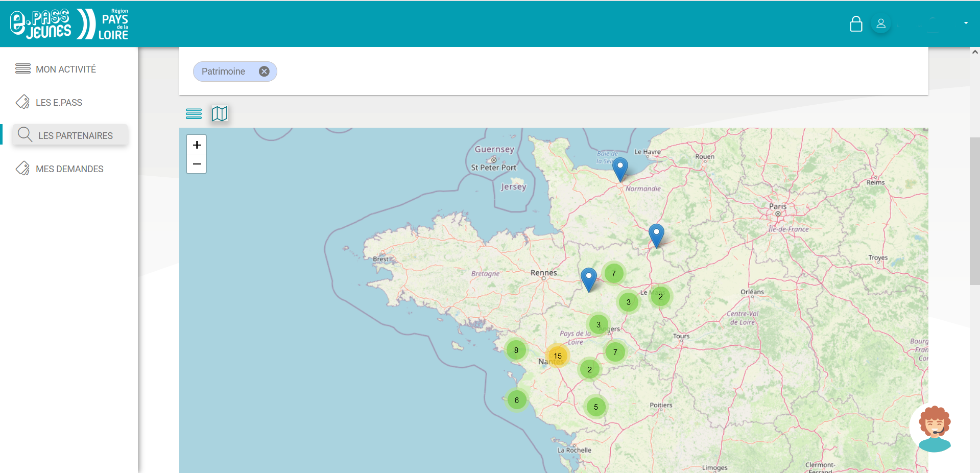Click the Tours label on the map
The width and height of the screenshot is (980, 473).
coord(681,336)
